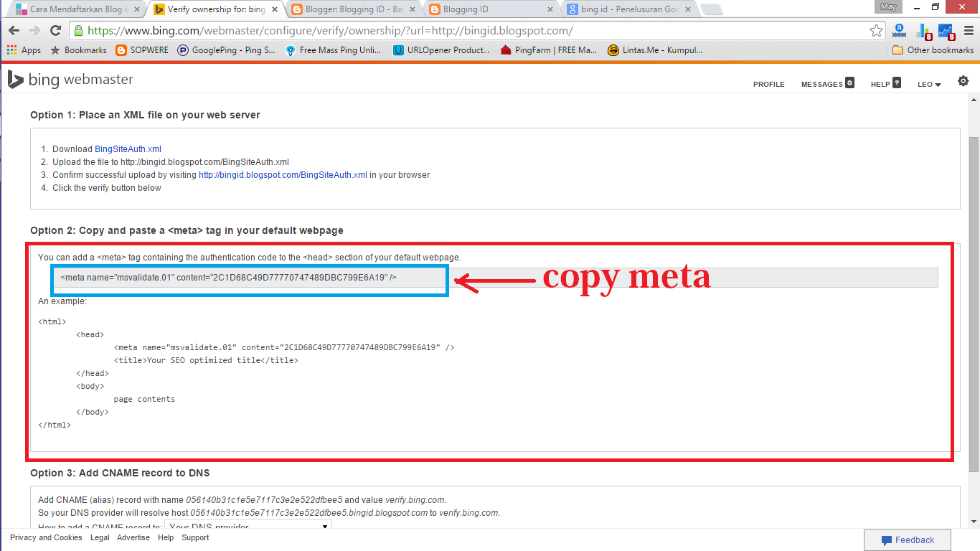
Task: Click the Messages counter badge
Action: (x=849, y=83)
